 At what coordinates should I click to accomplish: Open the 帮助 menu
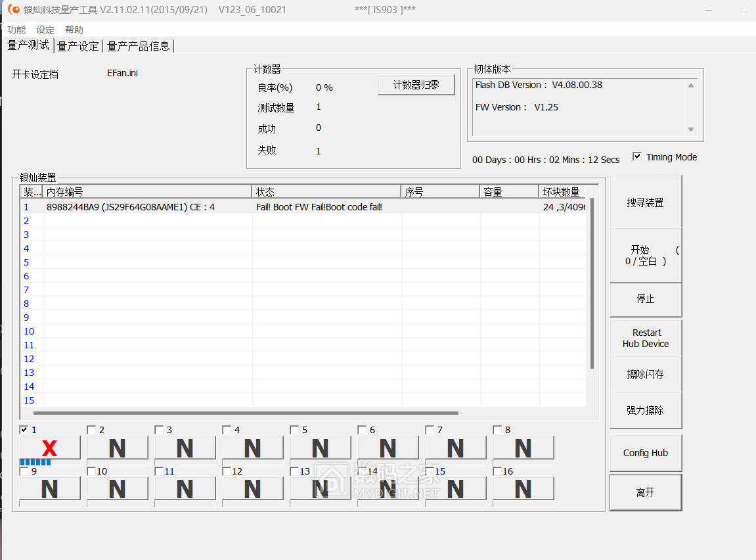pyautogui.click(x=74, y=30)
